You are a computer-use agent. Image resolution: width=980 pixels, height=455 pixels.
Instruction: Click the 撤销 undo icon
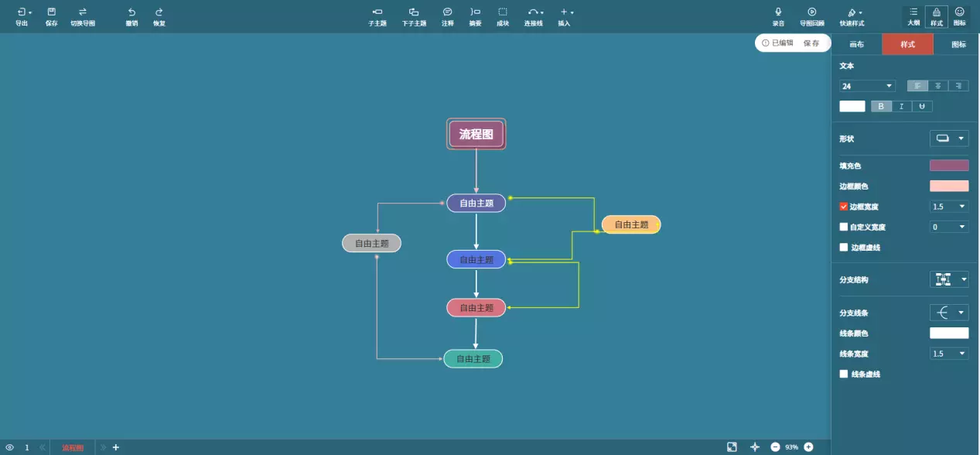coord(131,12)
